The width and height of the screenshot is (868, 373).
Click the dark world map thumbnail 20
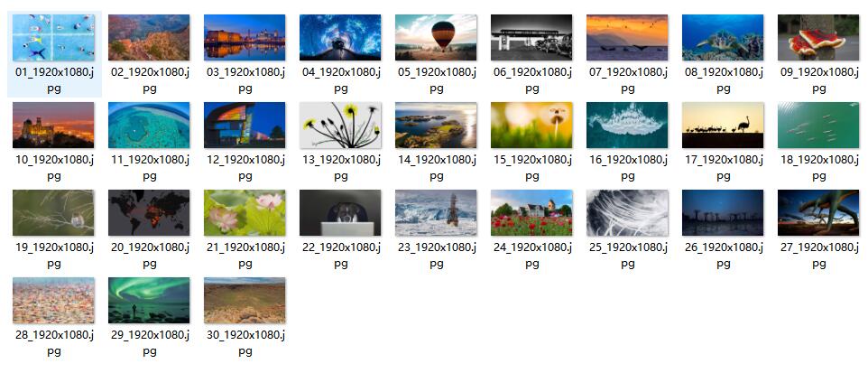(x=149, y=213)
